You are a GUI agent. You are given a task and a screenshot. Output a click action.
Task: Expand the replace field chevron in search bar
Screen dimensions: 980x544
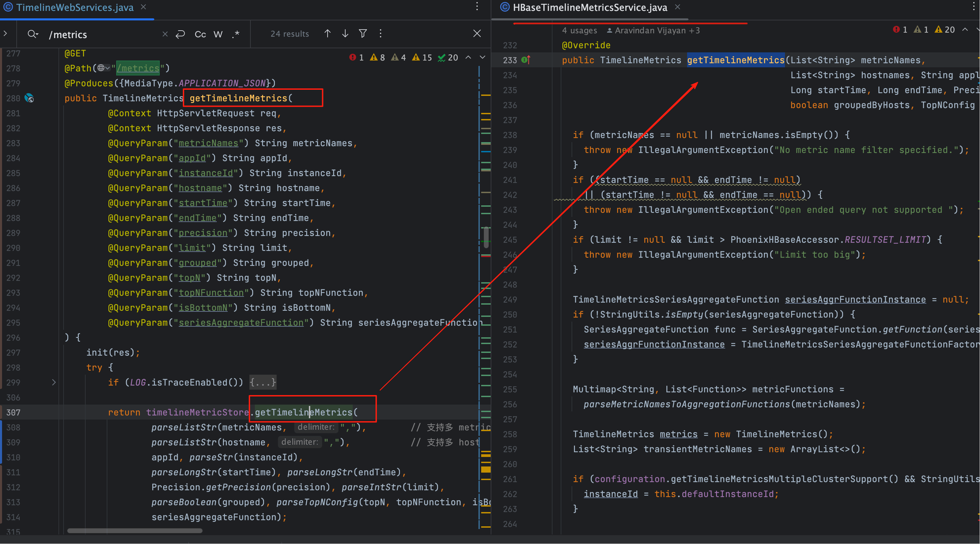tap(5, 34)
